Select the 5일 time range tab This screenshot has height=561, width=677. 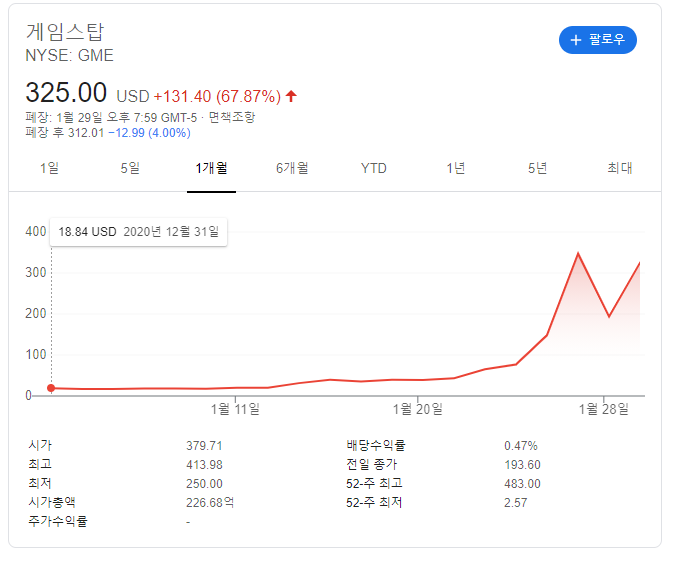pos(130,168)
